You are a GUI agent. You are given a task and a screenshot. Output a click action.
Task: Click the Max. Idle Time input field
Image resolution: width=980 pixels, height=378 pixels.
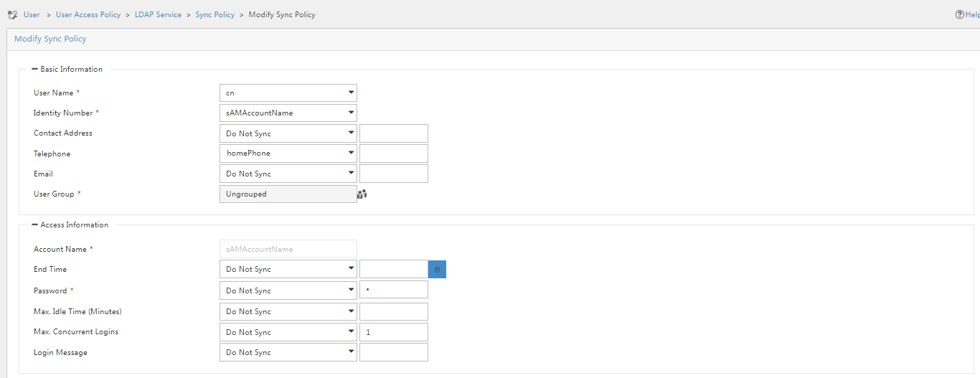pos(394,311)
